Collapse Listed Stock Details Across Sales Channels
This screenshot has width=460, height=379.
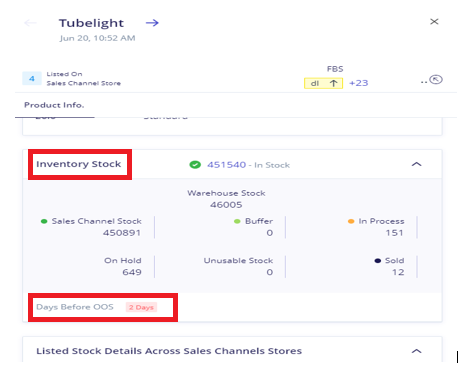tap(417, 351)
